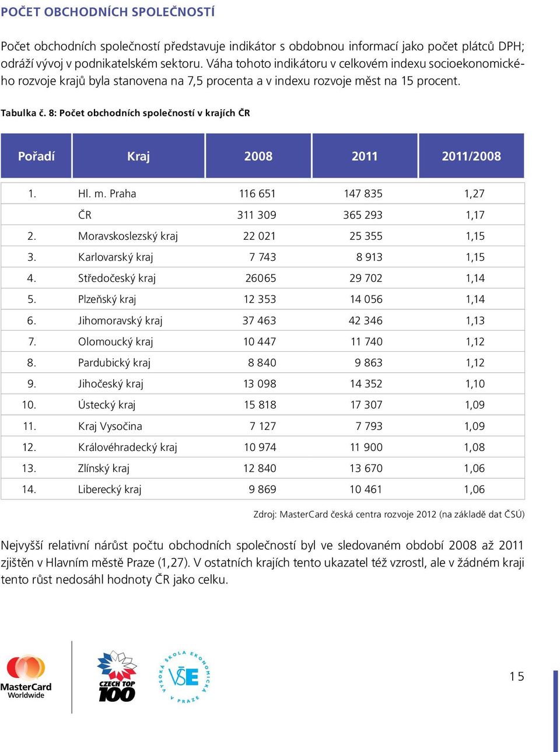Image resolution: width=560 pixels, height=752 pixels.
Task: Click the 'Hl. m. Praha' row name
Action: point(107,194)
